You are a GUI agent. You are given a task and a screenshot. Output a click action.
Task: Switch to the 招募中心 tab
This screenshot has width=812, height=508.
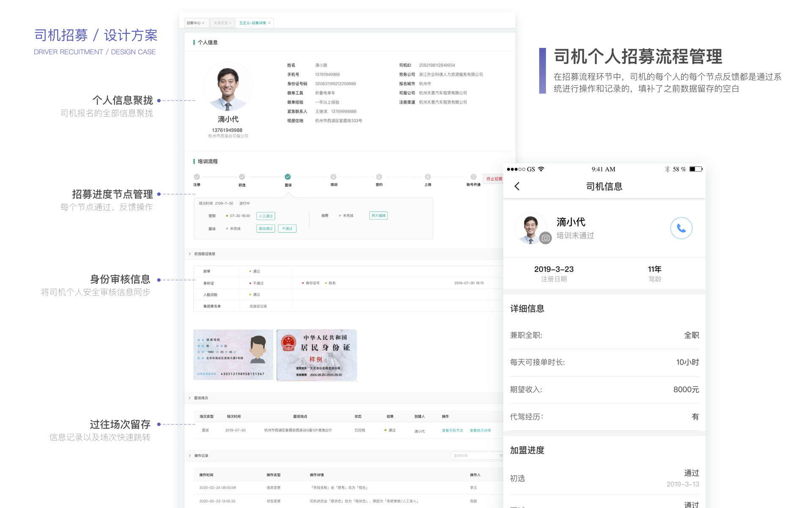(x=193, y=23)
